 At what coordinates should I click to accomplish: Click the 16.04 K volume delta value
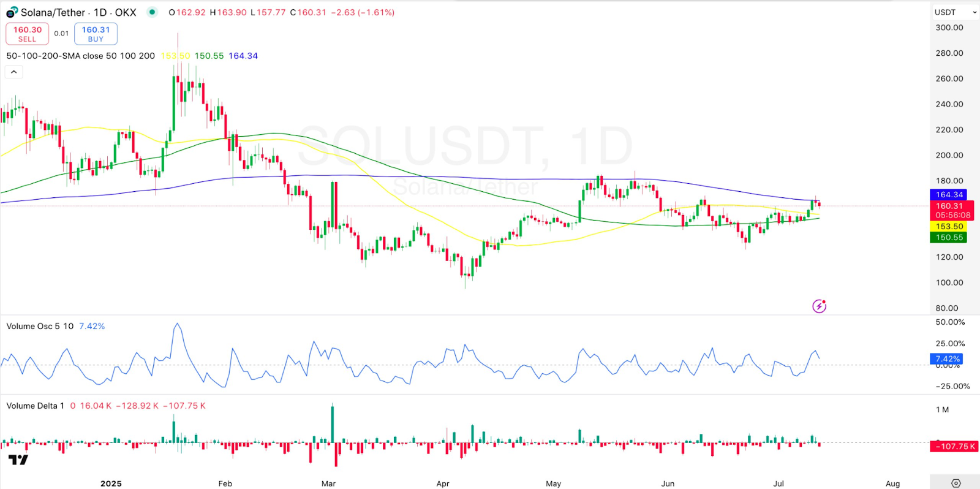[96, 406]
